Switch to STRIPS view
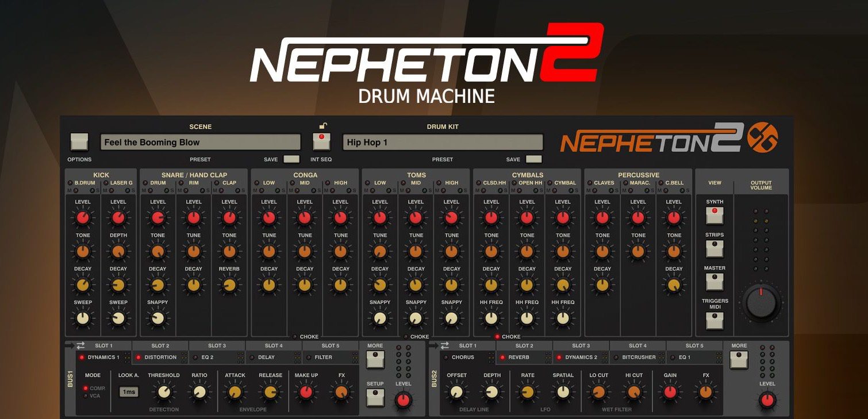868x419 pixels. (715, 248)
